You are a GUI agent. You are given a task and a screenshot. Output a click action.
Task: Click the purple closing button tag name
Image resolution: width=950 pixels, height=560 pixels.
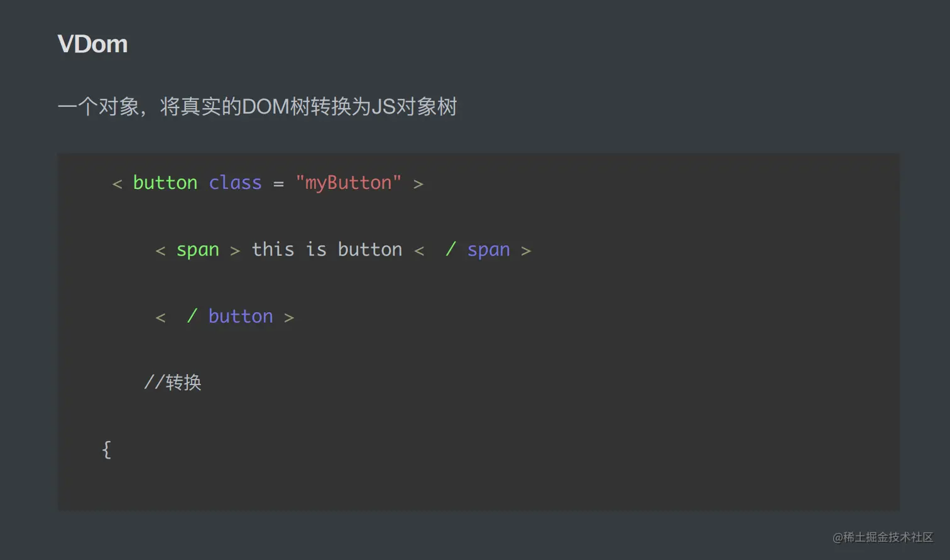tap(241, 316)
